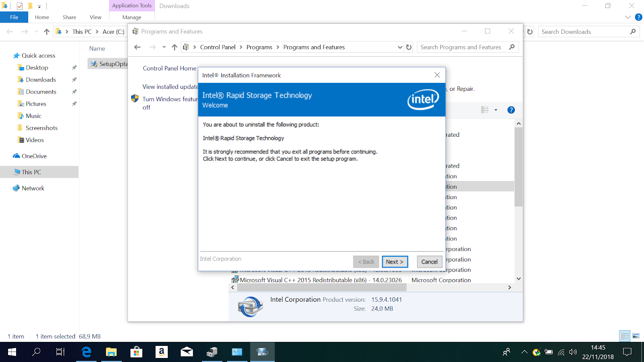Switch Explorer to details view
Viewport: 644px width, 362px height.
tap(625, 336)
